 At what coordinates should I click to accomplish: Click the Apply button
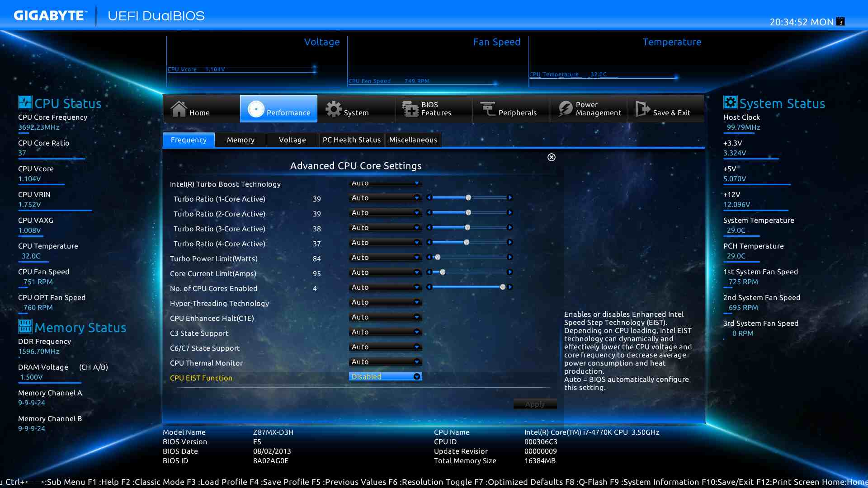click(x=535, y=404)
